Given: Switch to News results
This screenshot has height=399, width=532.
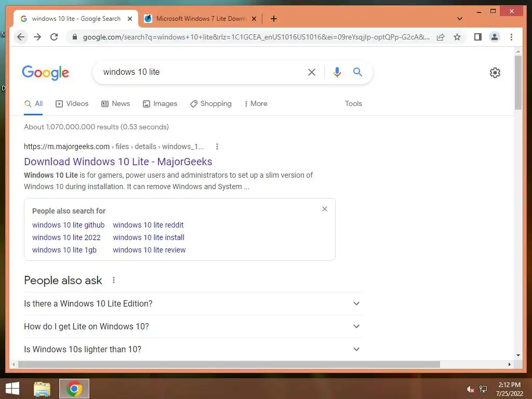Looking at the screenshot, I should (116, 104).
